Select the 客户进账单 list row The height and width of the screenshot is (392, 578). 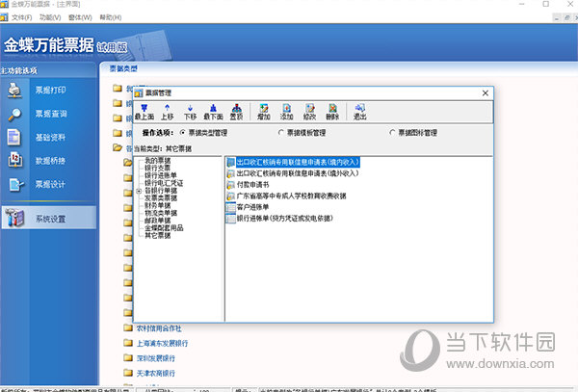point(252,207)
